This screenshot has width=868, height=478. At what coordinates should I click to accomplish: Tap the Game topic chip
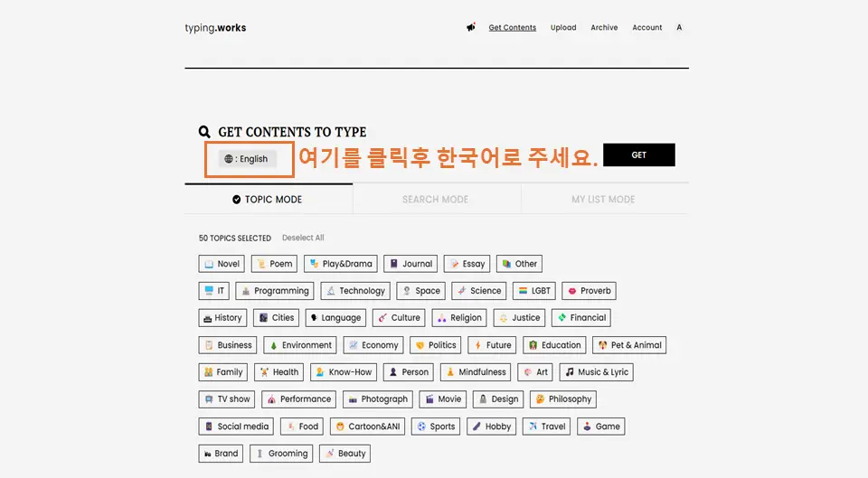pos(601,426)
